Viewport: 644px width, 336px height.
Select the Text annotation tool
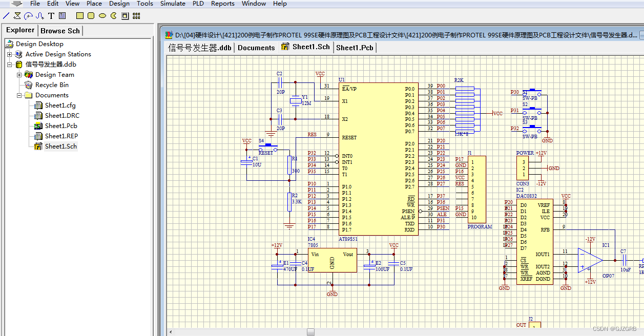(x=51, y=15)
